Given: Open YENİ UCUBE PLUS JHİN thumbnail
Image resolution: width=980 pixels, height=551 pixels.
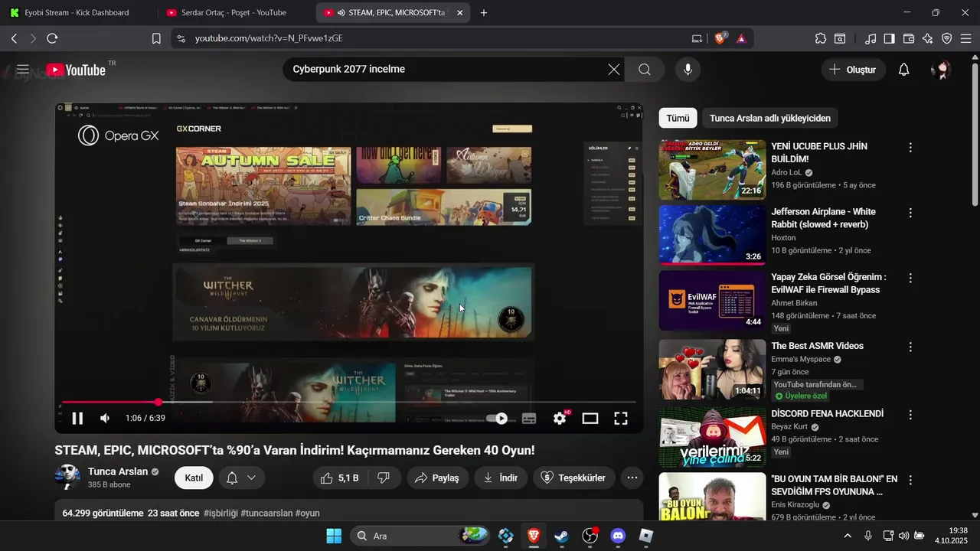Looking at the screenshot, I should (x=712, y=169).
